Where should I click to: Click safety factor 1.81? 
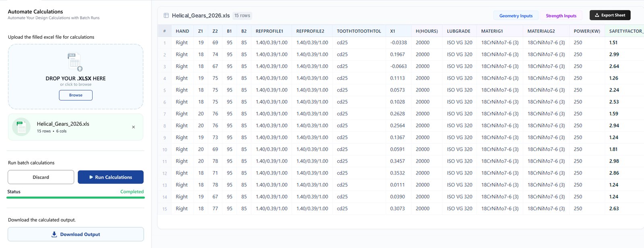coord(613,149)
